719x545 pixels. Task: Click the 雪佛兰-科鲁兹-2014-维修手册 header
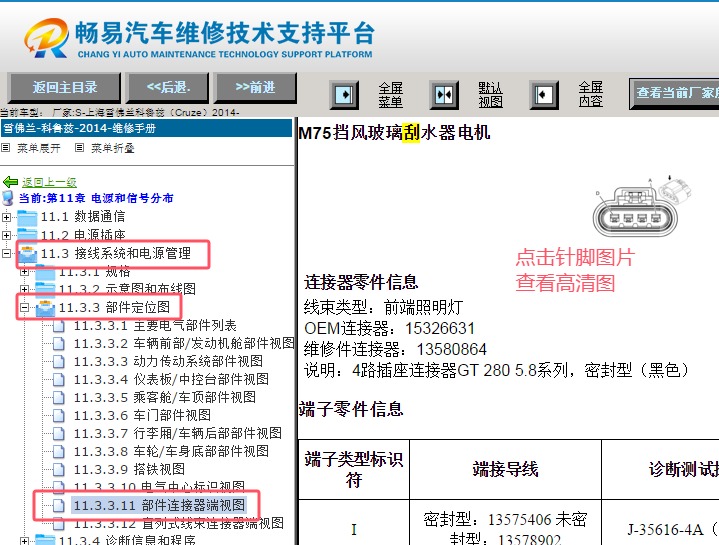tap(146, 128)
